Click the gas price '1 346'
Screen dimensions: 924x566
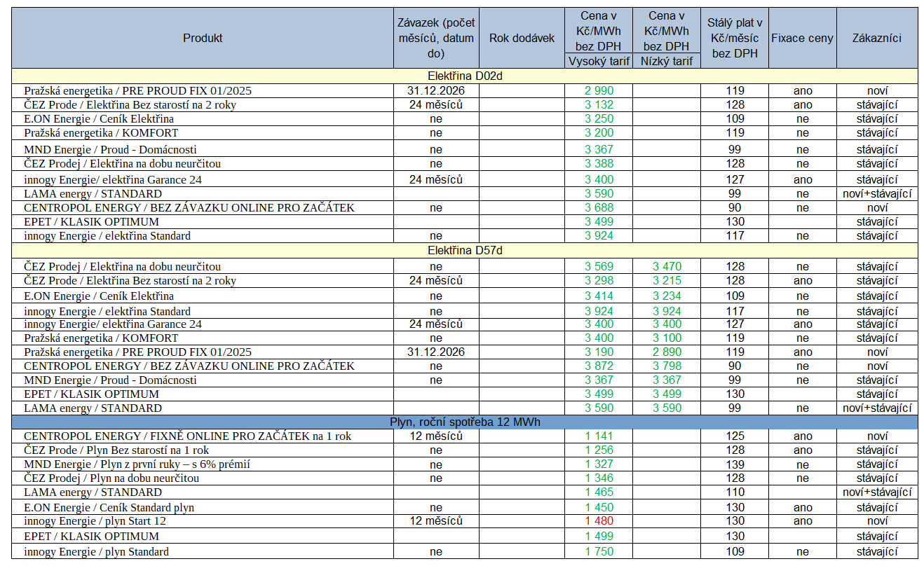pyautogui.click(x=599, y=478)
